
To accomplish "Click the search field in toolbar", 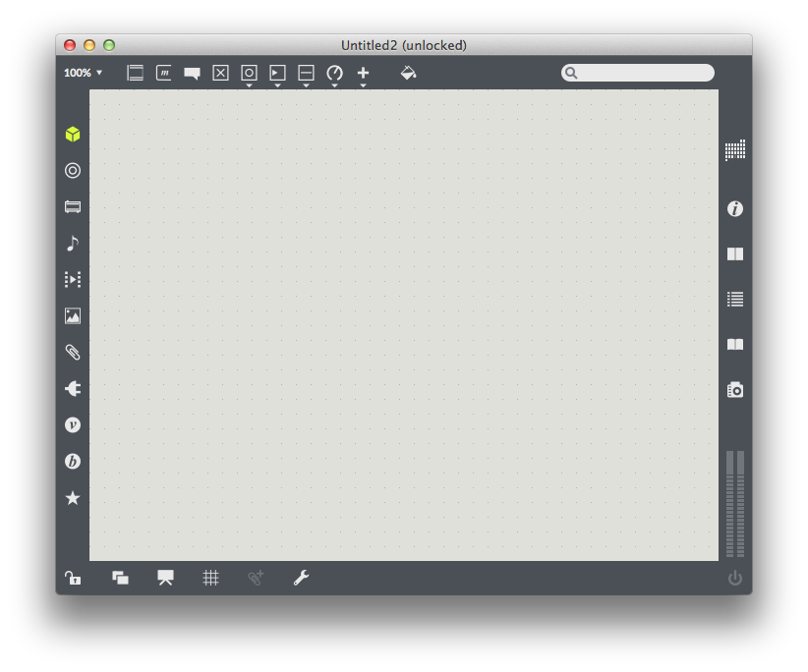I will point(637,73).
